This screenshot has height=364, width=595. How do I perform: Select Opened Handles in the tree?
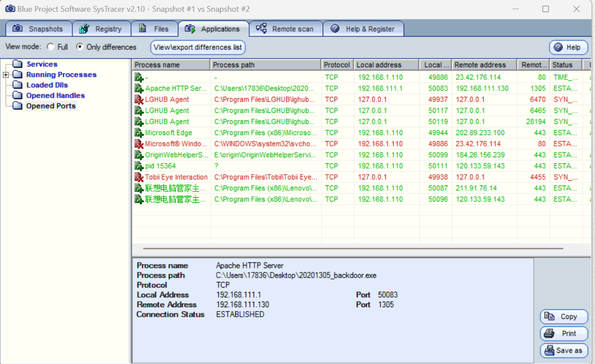55,95
